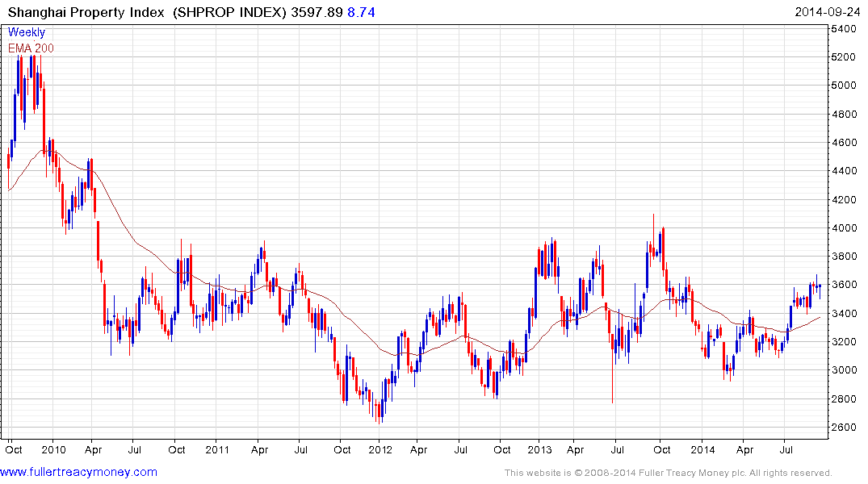The image size is (868, 484).
Task: Click the 4600 price axis label
Action: [843, 142]
